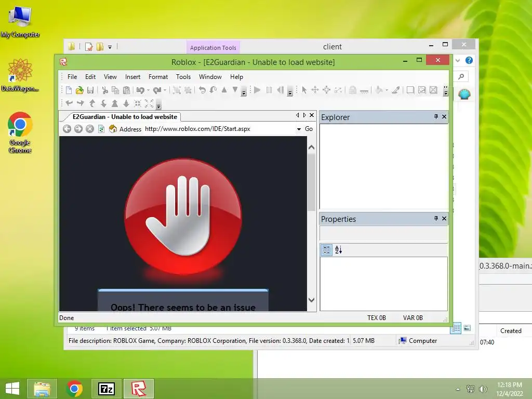Click the paint bucket Fill Color icon
Image resolution: width=532 pixels, height=399 pixels.
point(379,90)
